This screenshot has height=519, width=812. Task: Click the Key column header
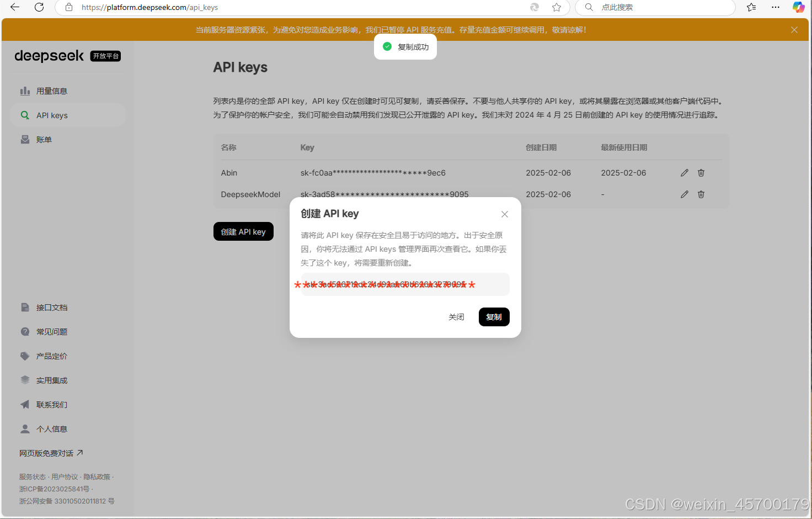[307, 147]
